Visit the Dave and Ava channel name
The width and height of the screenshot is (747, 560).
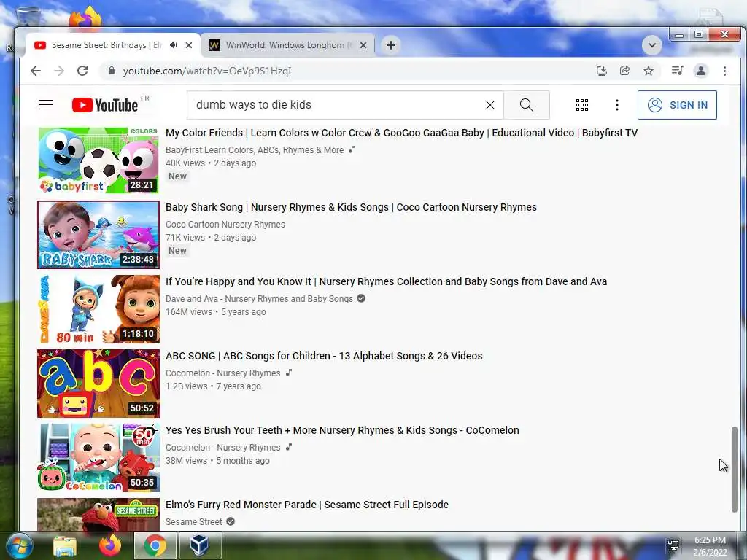[x=259, y=298]
